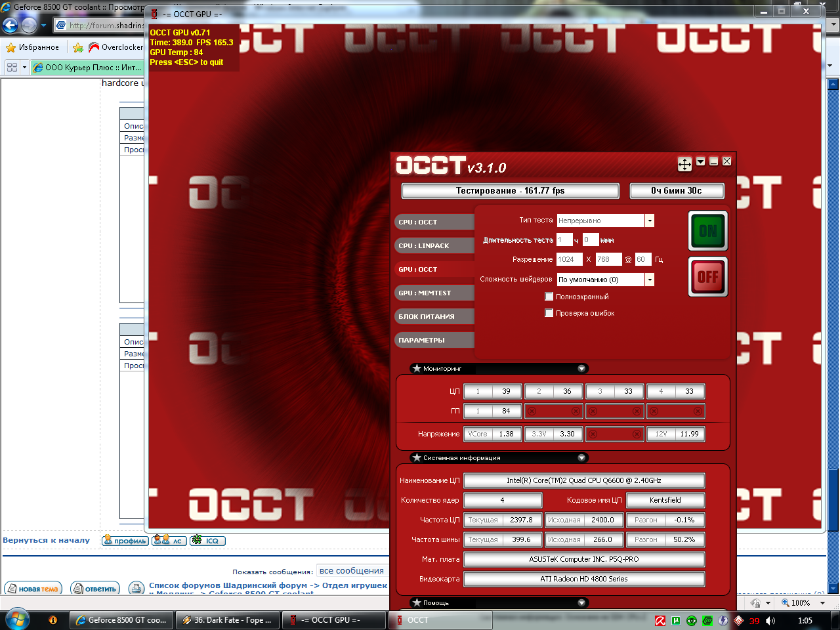Click green chip-logo tray icon

click(707, 620)
